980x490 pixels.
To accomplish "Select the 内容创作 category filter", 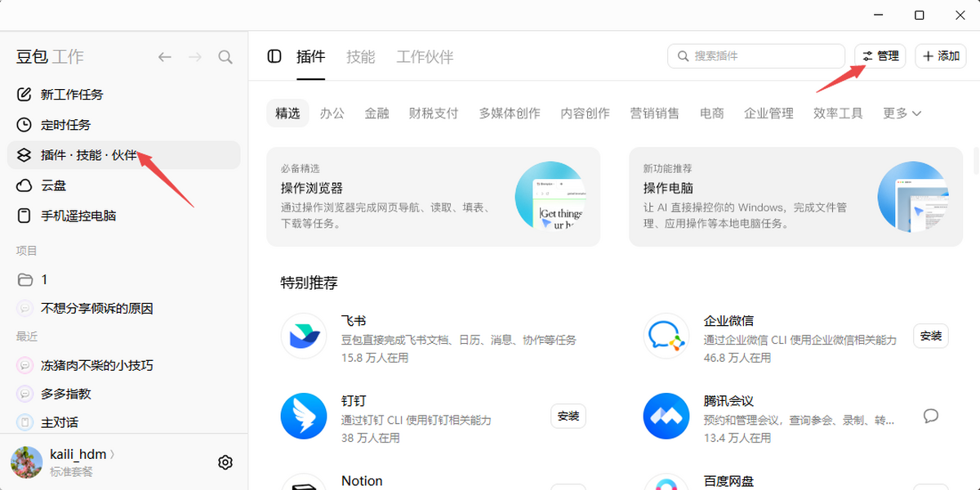I will 586,114.
